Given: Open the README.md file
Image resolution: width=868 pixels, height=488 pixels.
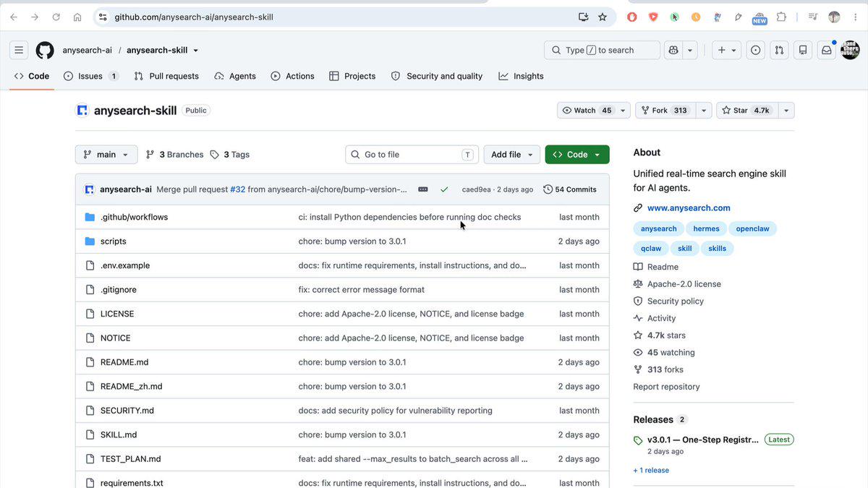Looking at the screenshot, I should (x=124, y=362).
